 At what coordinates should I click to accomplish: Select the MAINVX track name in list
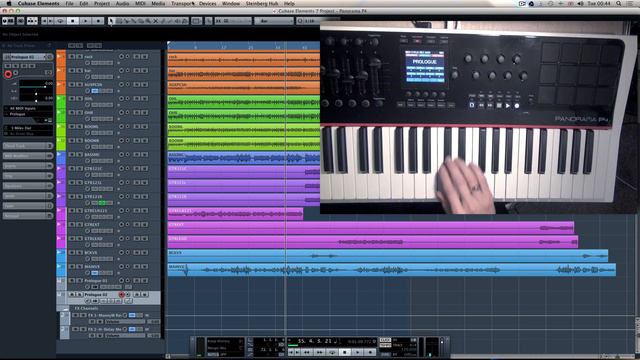(91, 267)
